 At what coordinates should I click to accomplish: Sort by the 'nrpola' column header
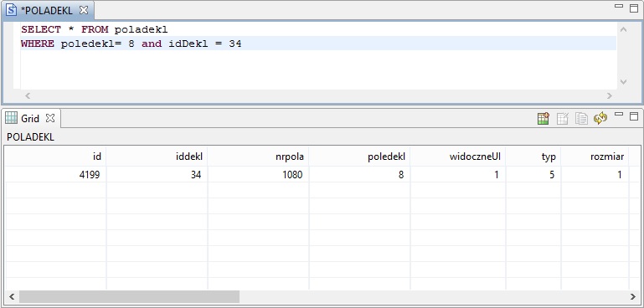pyautogui.click(x=258, y=157)
